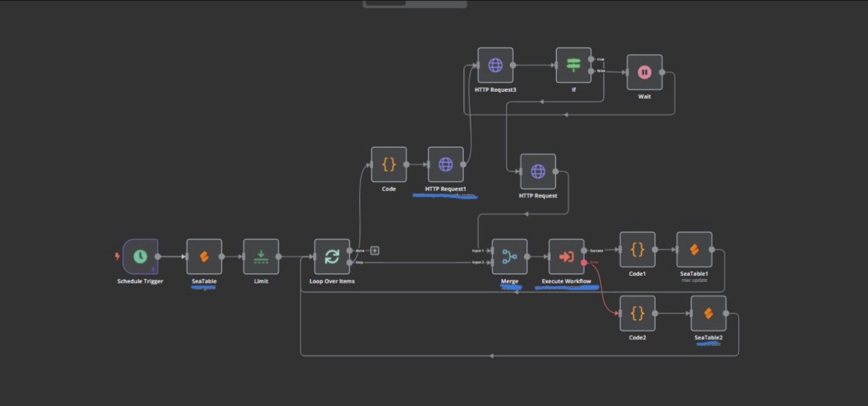Viewport: 868px width, 406px height.
Task: Select the Code1 node
Action: (637, 249)
